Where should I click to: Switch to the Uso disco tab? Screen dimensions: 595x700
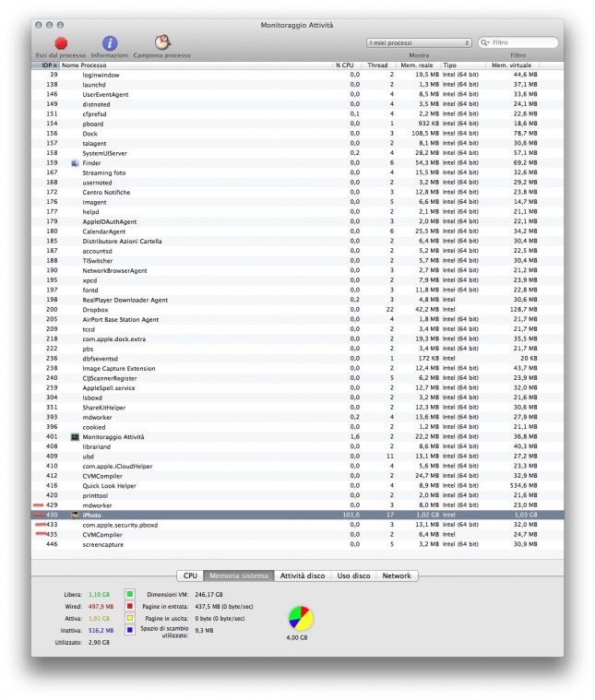pos(354,575)
